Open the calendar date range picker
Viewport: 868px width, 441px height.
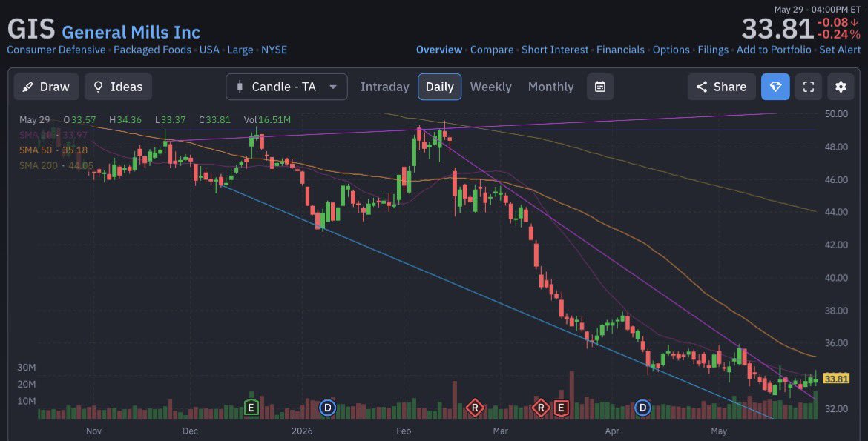click(x=600, y=87)
